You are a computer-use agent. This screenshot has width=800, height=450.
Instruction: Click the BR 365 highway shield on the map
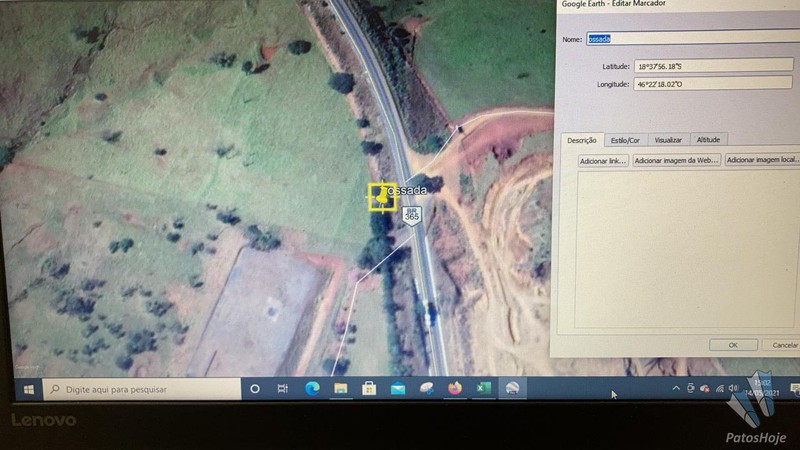411,214
